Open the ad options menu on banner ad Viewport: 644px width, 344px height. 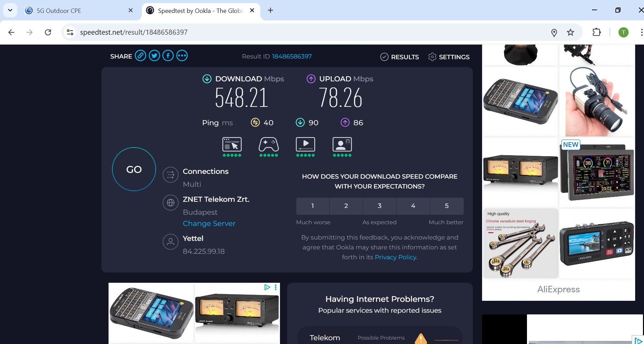pos(275,287)
